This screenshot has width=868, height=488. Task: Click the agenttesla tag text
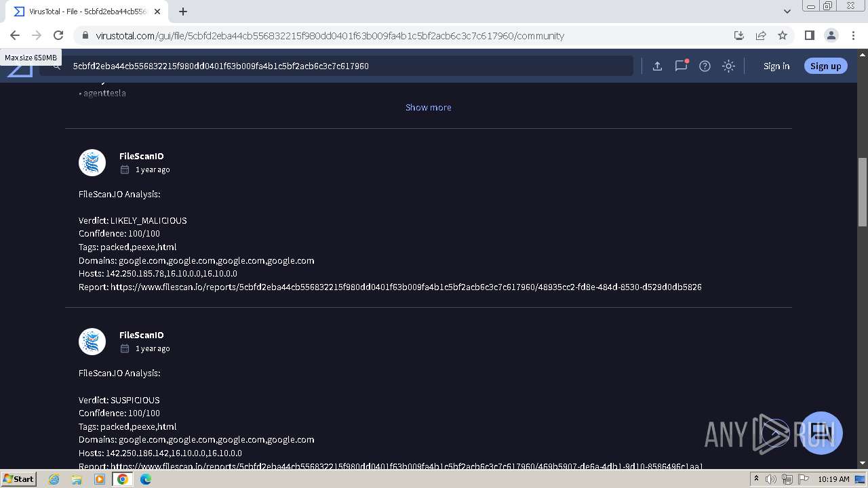coord(104,94)
